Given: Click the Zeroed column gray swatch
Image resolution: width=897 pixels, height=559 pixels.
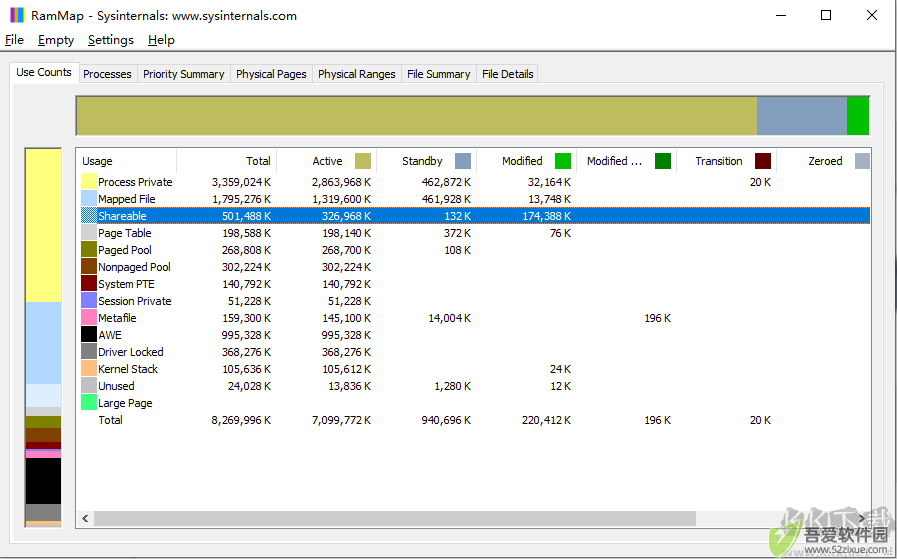Looking at the screenshot, I should pos(862,161).
